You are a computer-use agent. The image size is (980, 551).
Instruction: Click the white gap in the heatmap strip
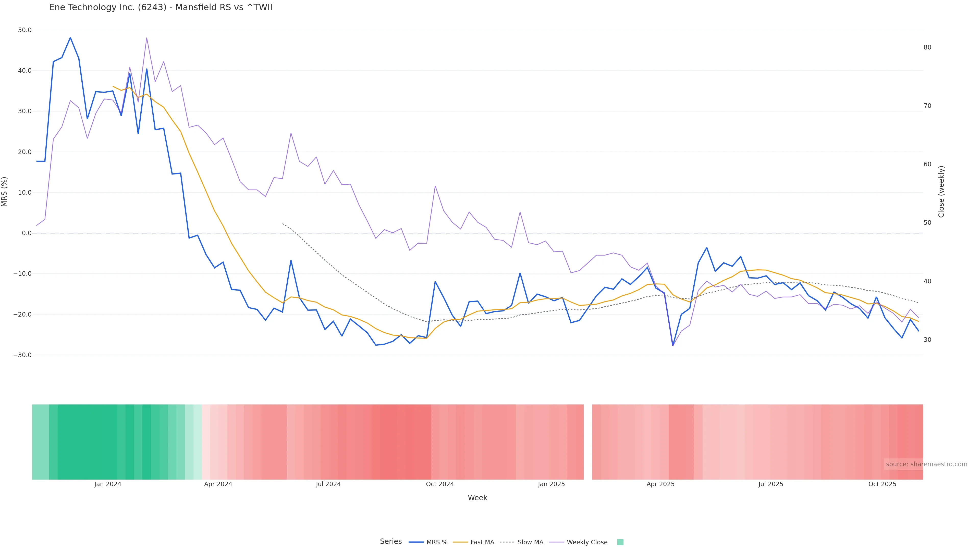(588, 442)
